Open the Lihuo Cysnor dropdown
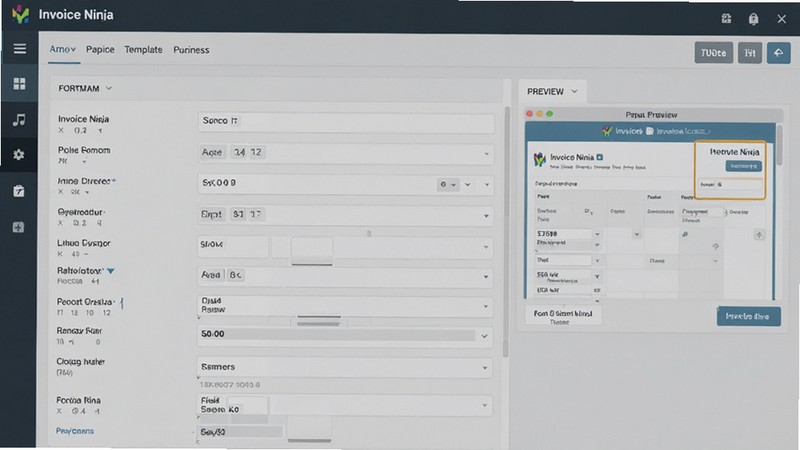 (485, 247)
